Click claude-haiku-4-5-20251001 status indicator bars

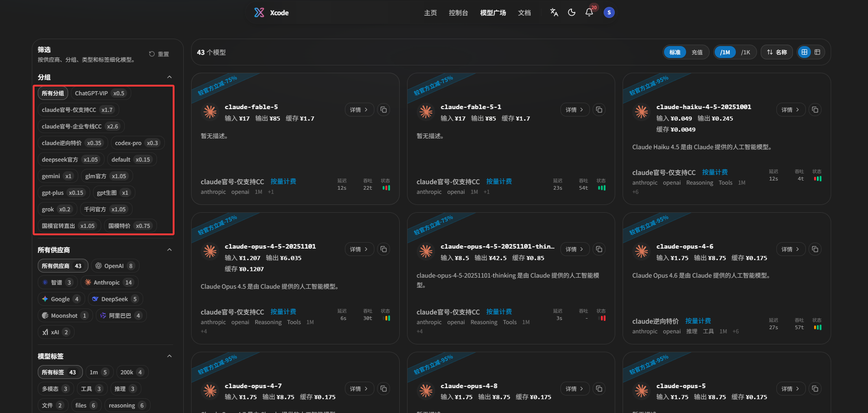pyautogui.click(x=818, y=179)
